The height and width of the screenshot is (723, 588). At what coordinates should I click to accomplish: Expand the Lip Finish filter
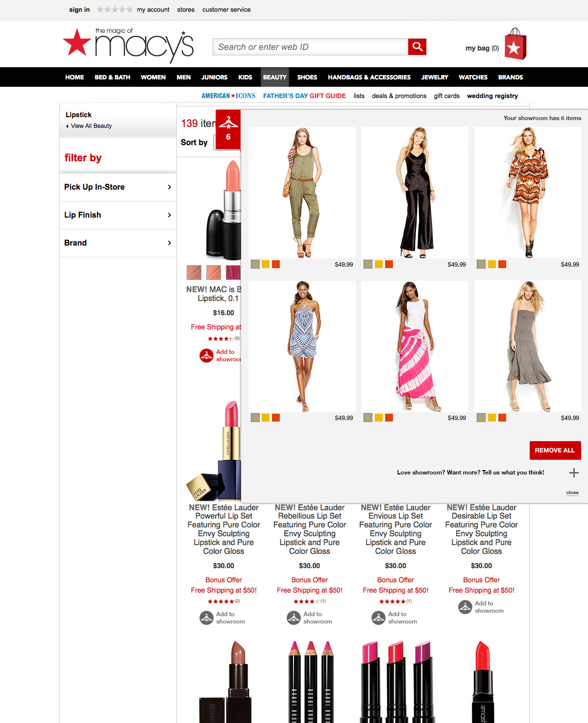tap(118, 215)
